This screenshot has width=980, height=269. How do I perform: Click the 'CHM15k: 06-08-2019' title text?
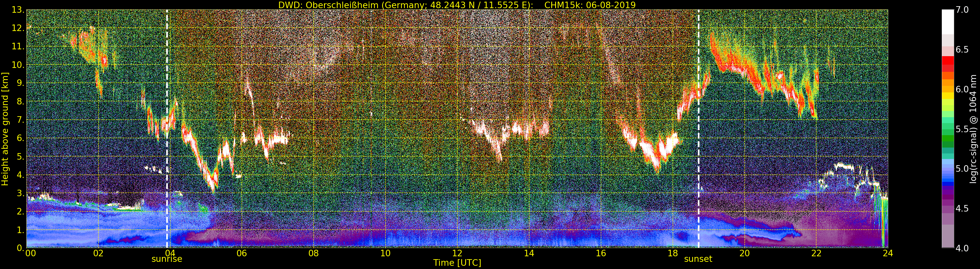(x=590, y=5)
